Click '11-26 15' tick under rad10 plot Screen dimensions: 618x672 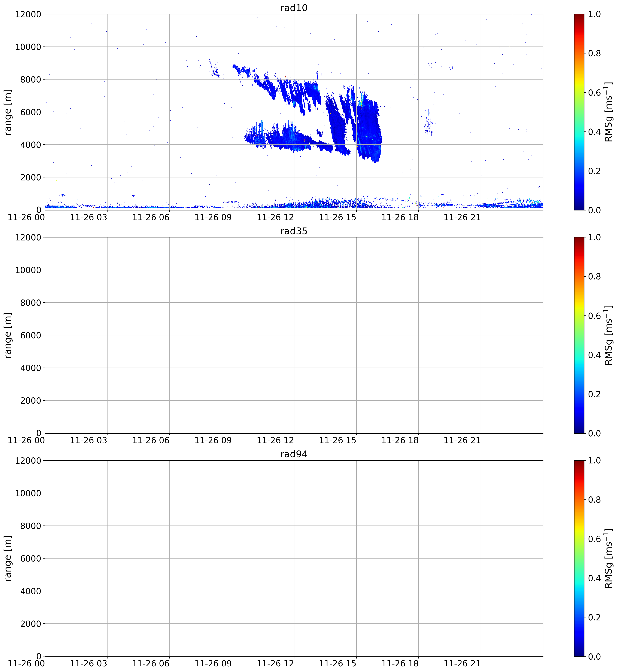(338, 217)
